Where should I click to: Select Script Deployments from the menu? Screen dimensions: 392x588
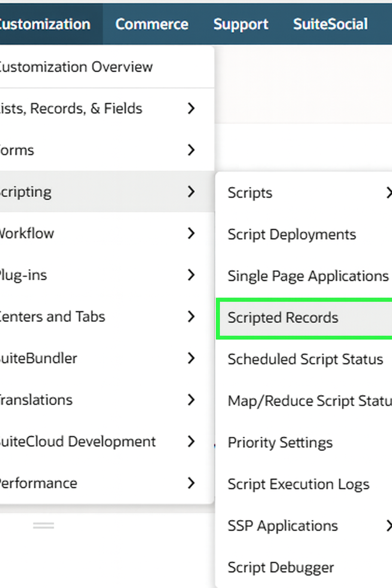292,234
